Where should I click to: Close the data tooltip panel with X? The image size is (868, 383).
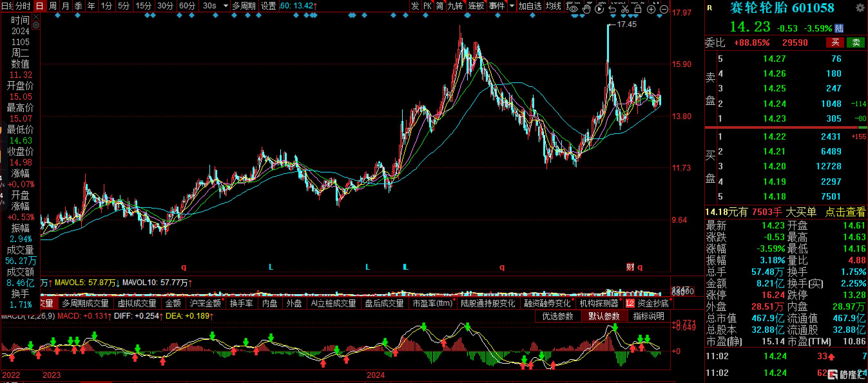(x=36, y=17)
